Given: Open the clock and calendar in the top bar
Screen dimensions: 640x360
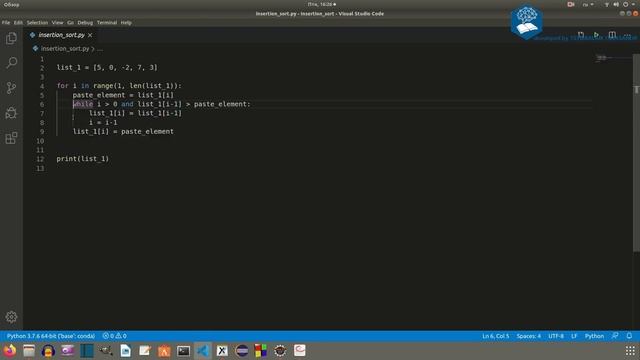Looking at the screenshot, I should tap(322, 4).
